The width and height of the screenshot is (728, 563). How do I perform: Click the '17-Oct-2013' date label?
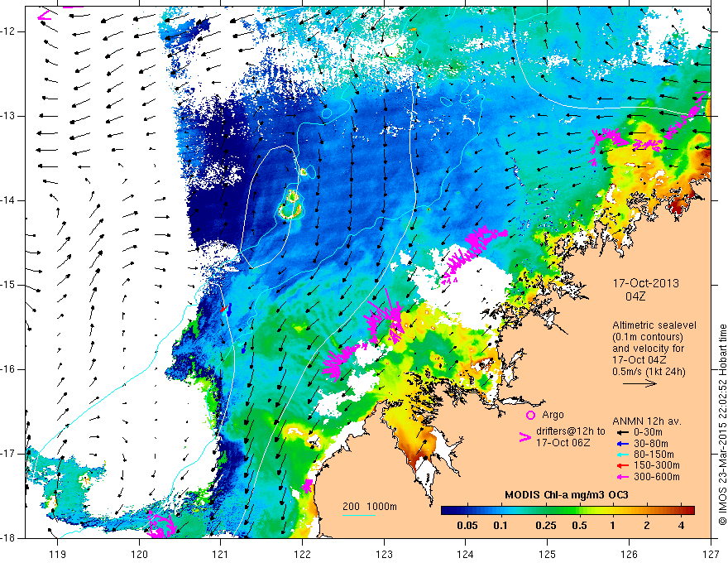click(645, 283)
